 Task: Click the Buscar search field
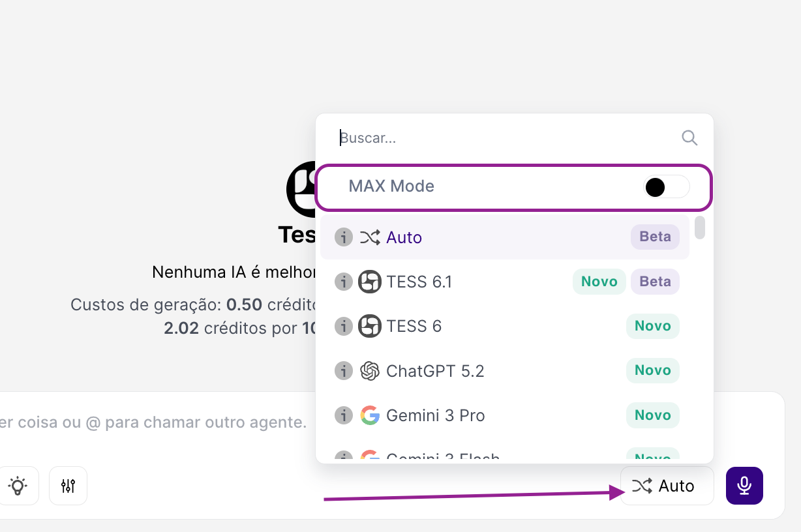(x=502, y=138)
